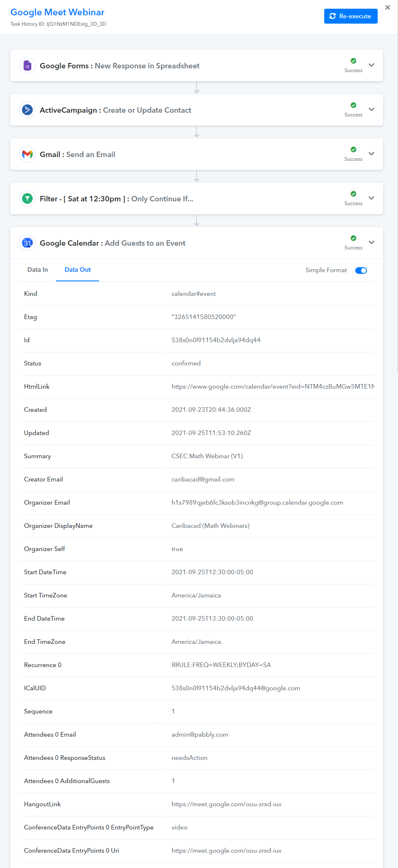Viewport: 398px width, 868px height.
Task: Switch to the Data In tab
Action: (38, 270)
